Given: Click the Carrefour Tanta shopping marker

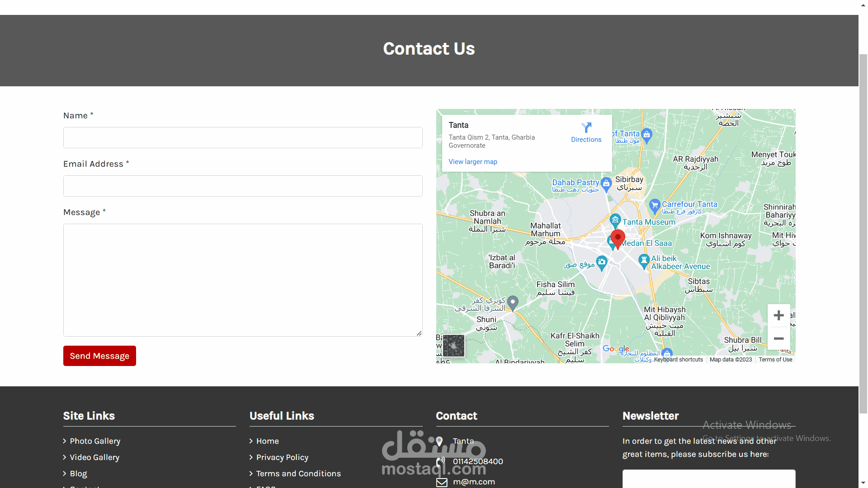Looking at the screenshot, I should pyautogui.click(x=655, y=206).
